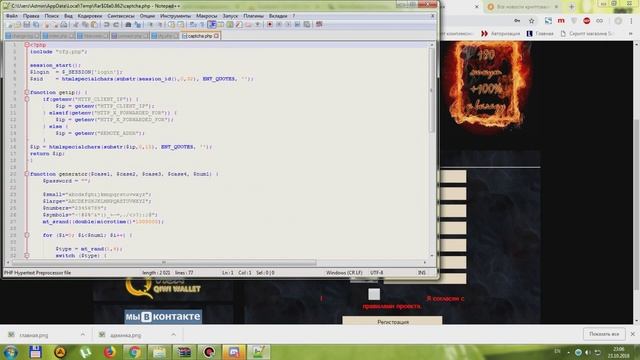
Task: Tick the rules agreement checkbox on webpage
Action: point(374,294)
